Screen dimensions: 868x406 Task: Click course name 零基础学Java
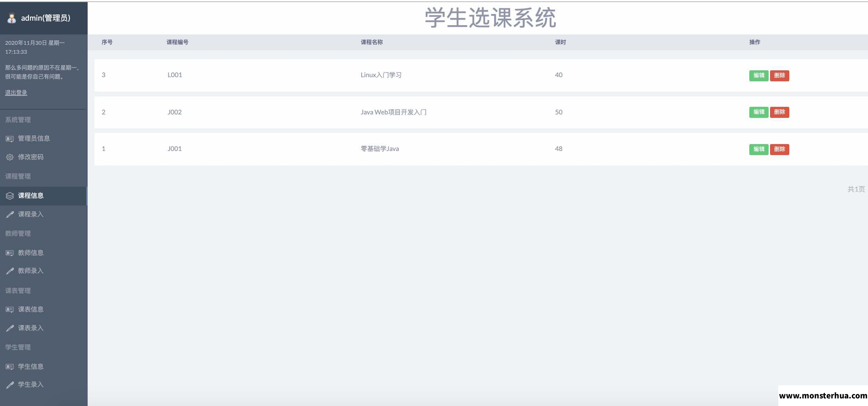click(380, 149)
